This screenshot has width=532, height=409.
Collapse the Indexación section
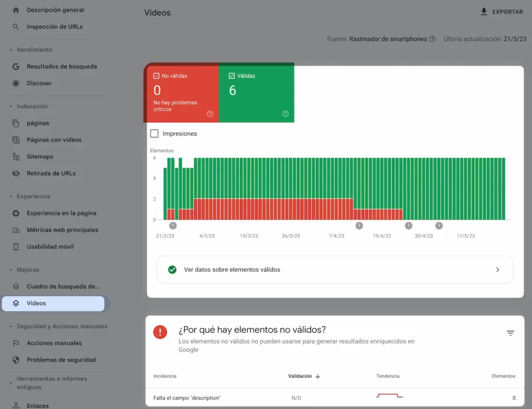(x=11, y=106)
